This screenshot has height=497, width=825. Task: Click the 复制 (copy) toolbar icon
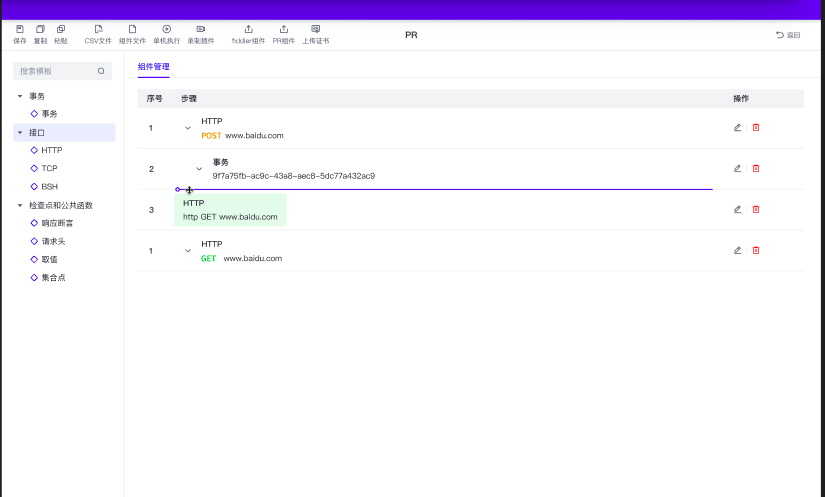click(x=40, y=30)
